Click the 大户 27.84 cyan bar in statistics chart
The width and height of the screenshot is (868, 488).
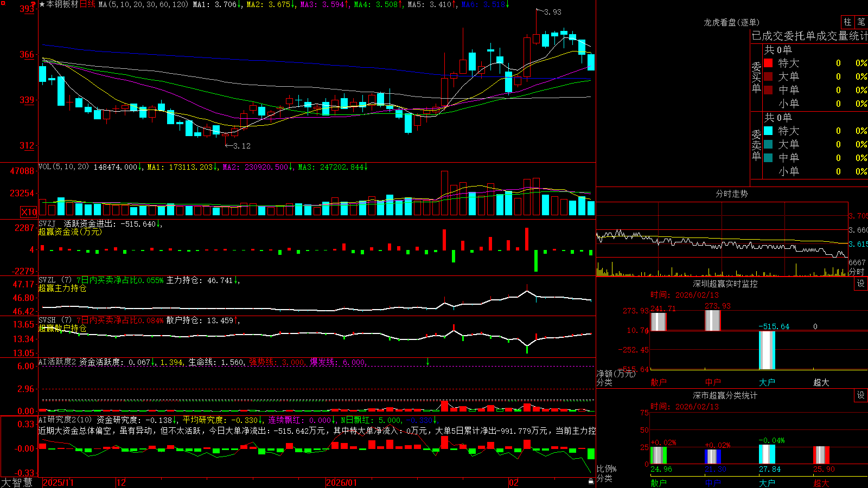tap(767, 454)
